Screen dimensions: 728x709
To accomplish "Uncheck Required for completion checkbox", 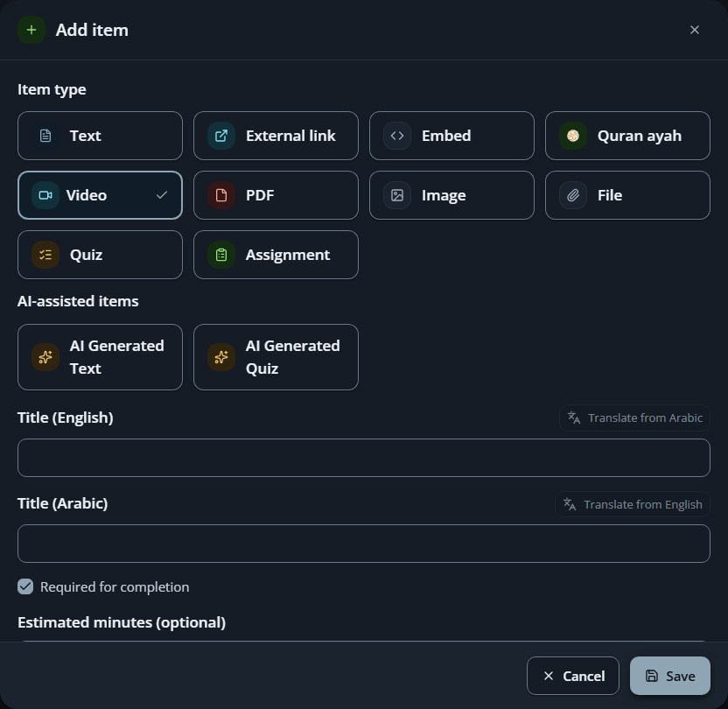I will pos(25,586).
